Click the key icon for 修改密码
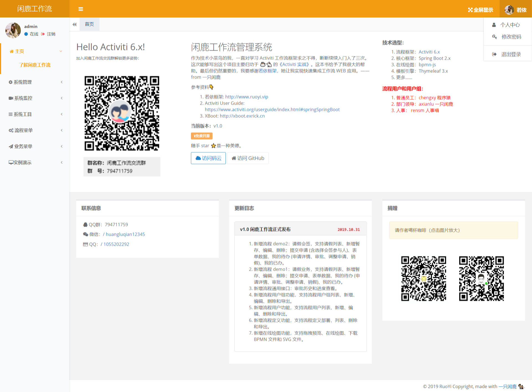532x392 pixels. pyautogui.click(x=494, y=37)
